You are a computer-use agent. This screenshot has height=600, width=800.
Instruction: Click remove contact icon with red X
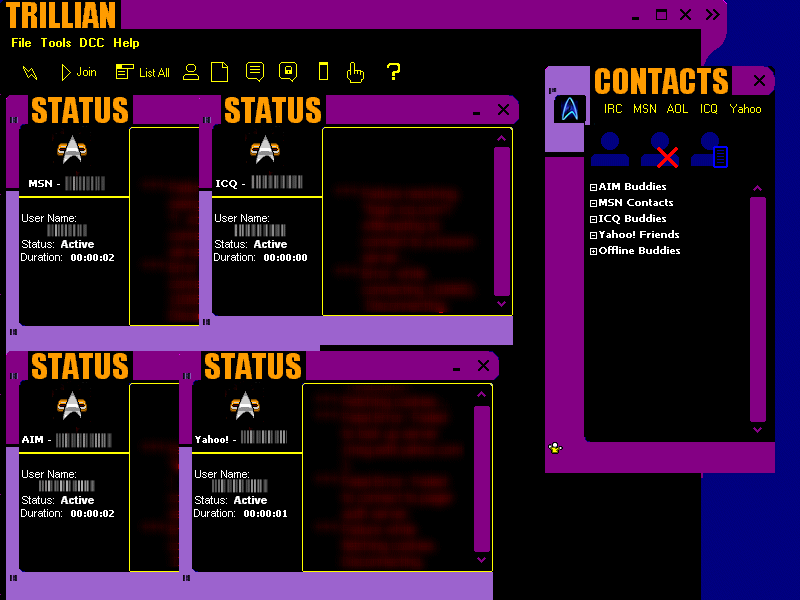(660, 150)
